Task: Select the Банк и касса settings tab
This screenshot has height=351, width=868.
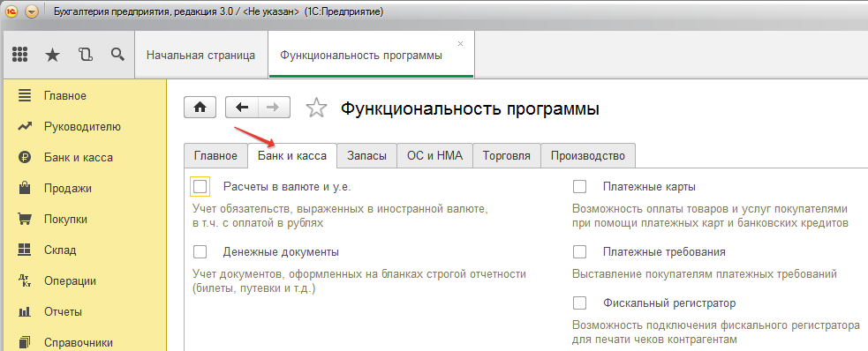Action: tap(292, 156)
